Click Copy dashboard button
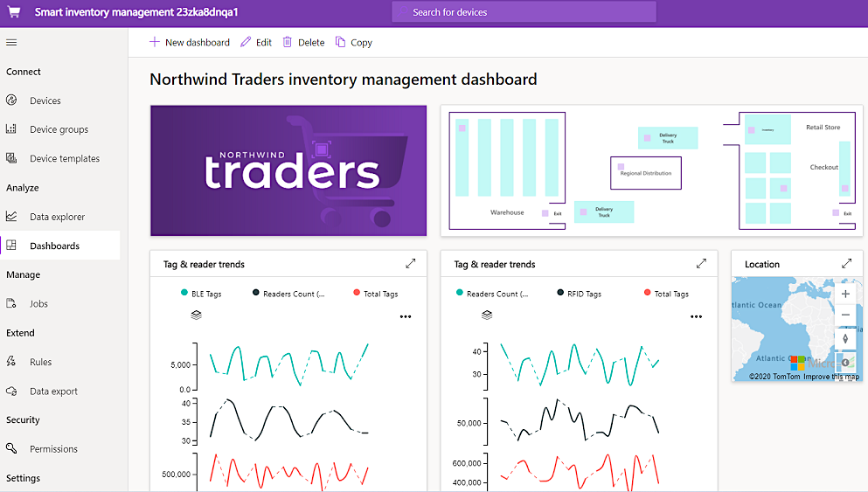 click(354, 42)
